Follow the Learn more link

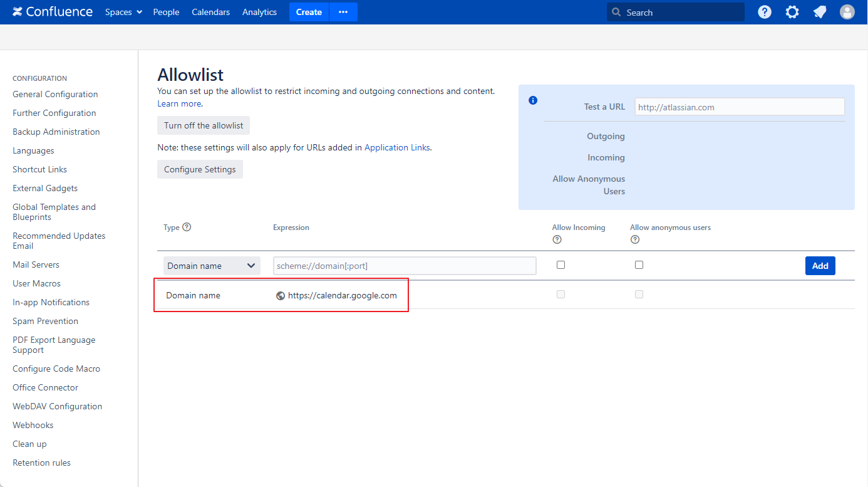tap(179, 103)
